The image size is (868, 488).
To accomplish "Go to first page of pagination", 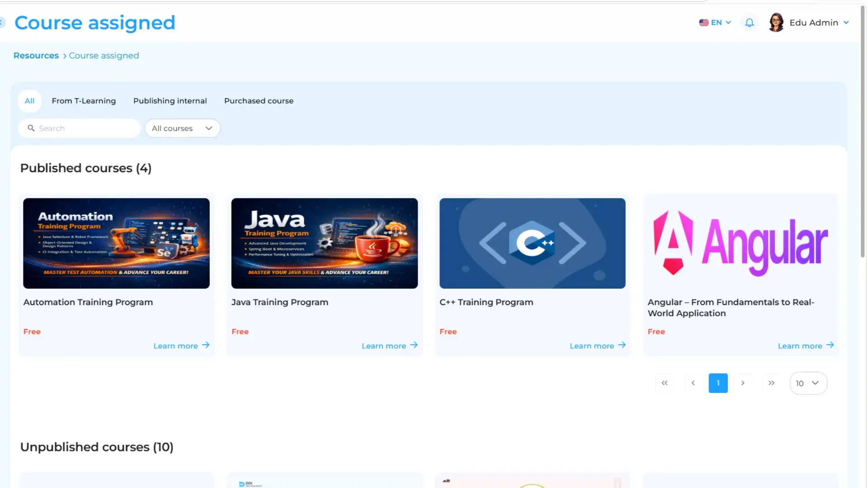I will pyautogui.click(x=665, y=383).
